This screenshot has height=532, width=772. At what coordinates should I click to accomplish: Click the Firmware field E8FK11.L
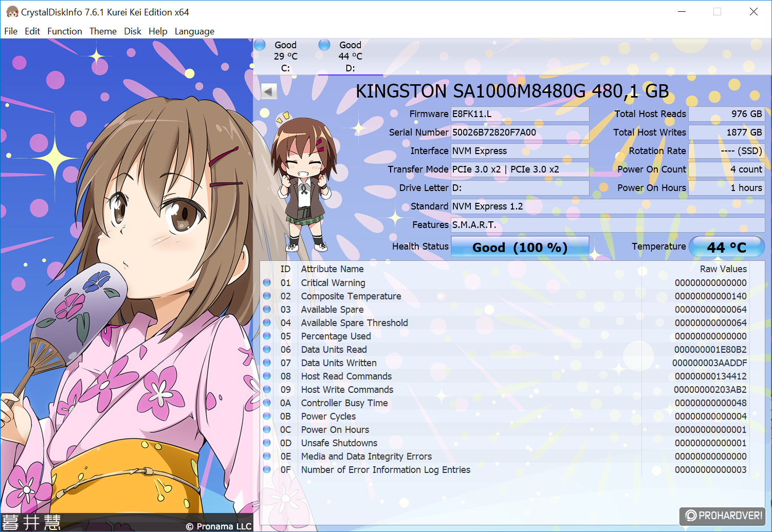pyautogui.click(x=520, y=114)
